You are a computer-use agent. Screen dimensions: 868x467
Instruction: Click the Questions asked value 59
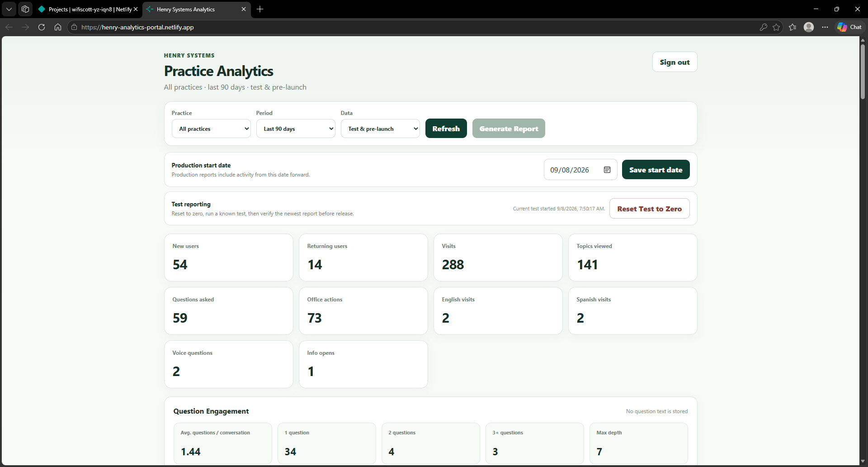click(180, 318)
